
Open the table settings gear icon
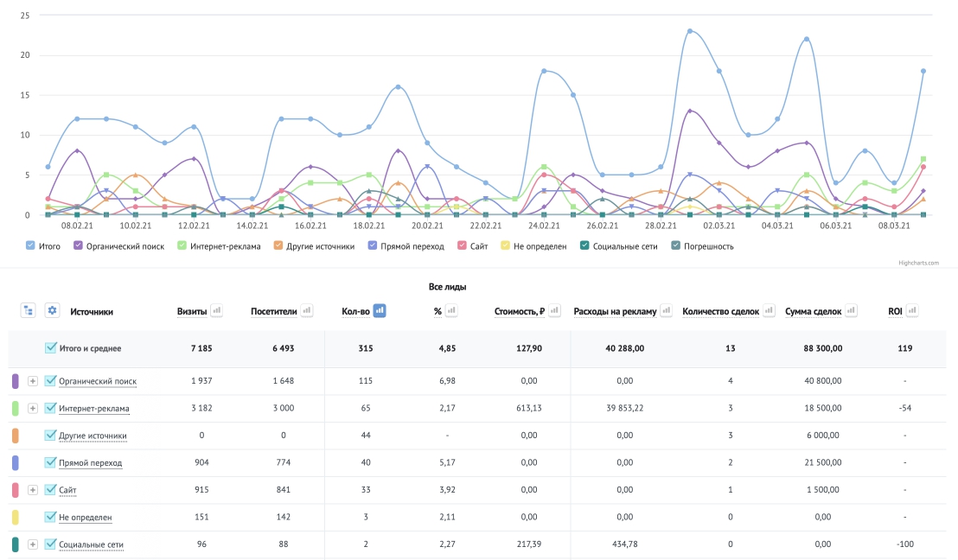coord(53,311)
